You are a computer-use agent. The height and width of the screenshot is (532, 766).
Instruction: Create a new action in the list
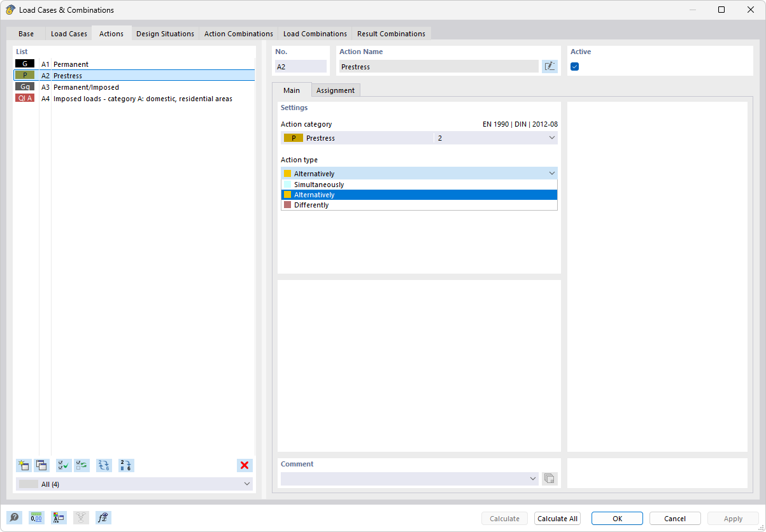(x=24, y=465)
